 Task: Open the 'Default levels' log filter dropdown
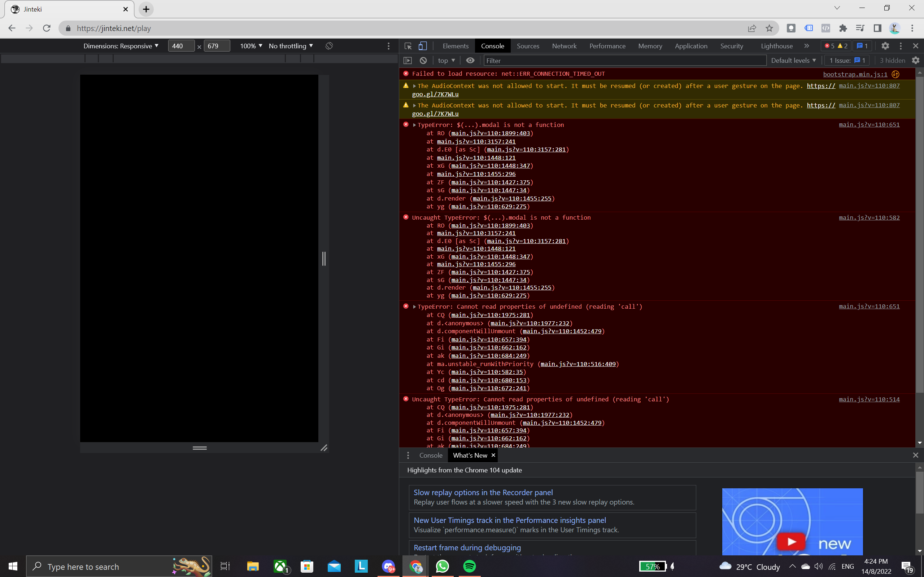[793, 60]
